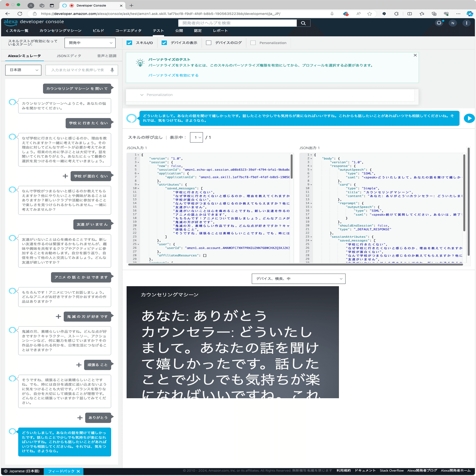The height and width of the screenshot is (476, 476).
Task: Disable the デバイスの表示 checkbox
Action: click(x=164, y=43)
